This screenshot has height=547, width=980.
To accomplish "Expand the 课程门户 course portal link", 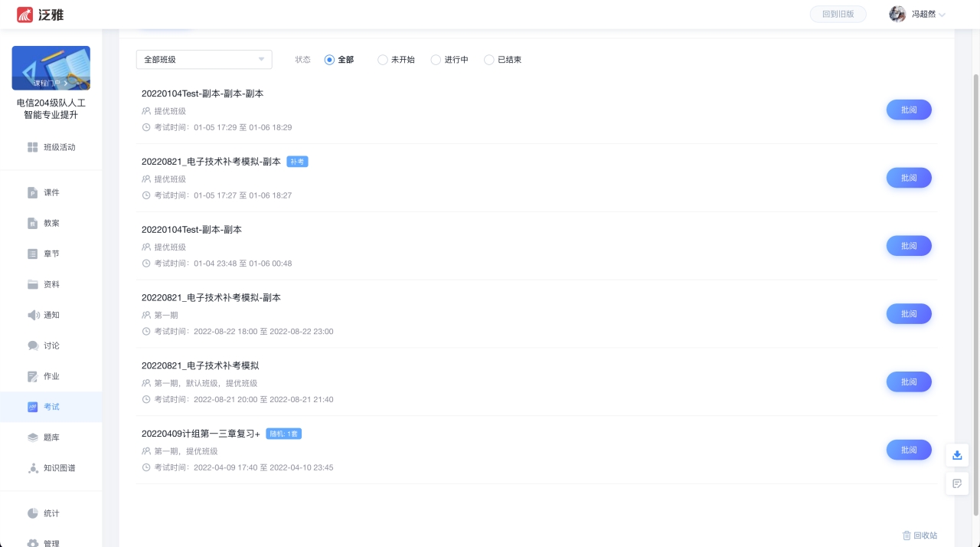I will (x=51, y=82).
